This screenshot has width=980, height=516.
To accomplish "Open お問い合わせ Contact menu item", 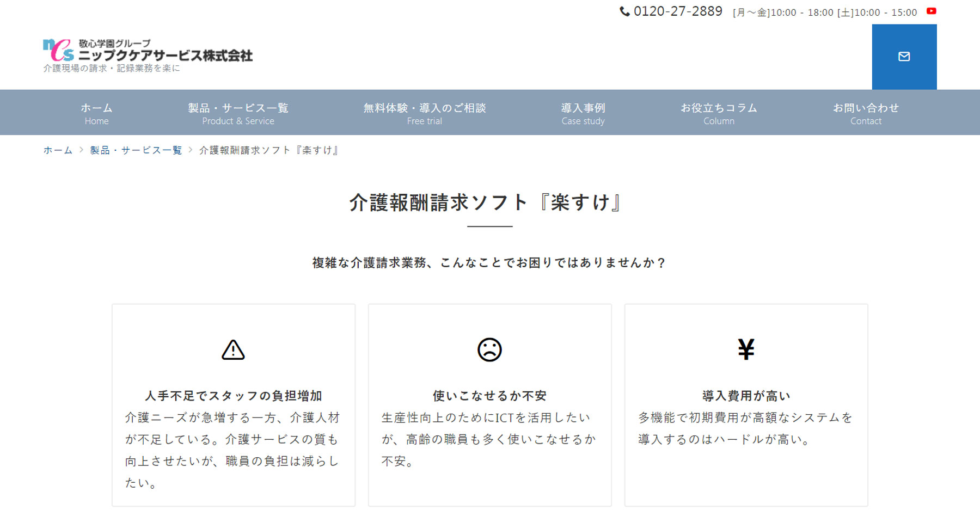I will (866, 113).
